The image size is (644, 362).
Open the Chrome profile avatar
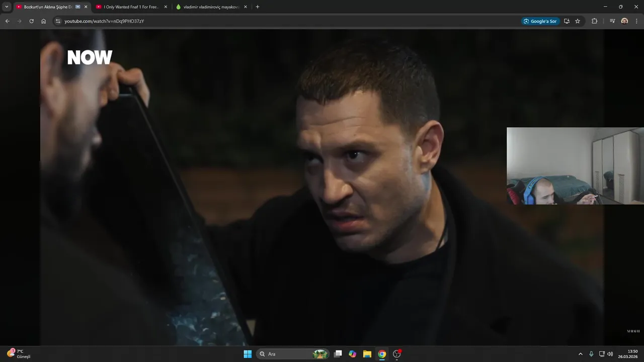624,21
